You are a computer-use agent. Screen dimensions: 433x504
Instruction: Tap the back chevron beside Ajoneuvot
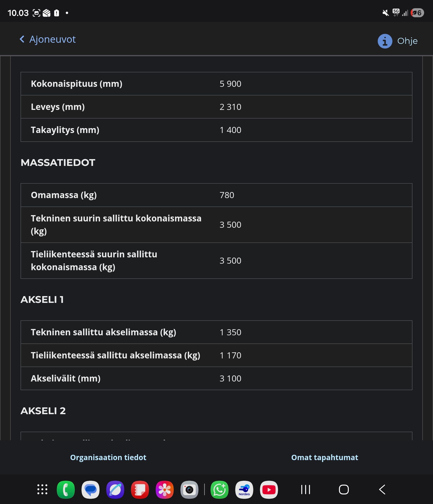[22, 39]
